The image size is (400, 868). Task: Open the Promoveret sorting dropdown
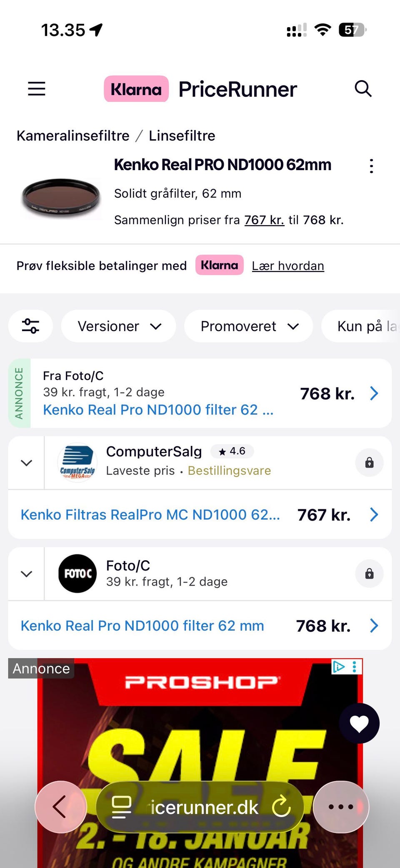[x=249, y=326]
